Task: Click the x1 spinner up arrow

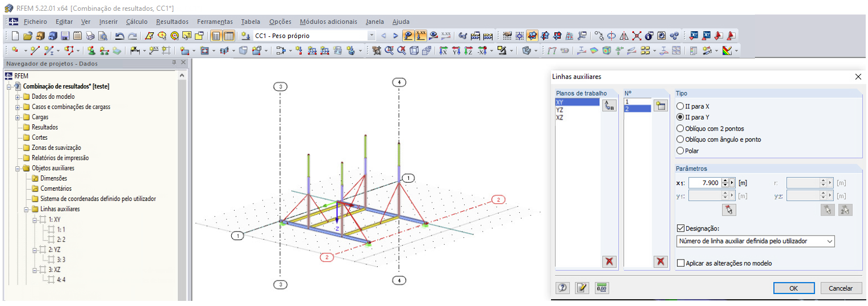Action: click(725, 181)
